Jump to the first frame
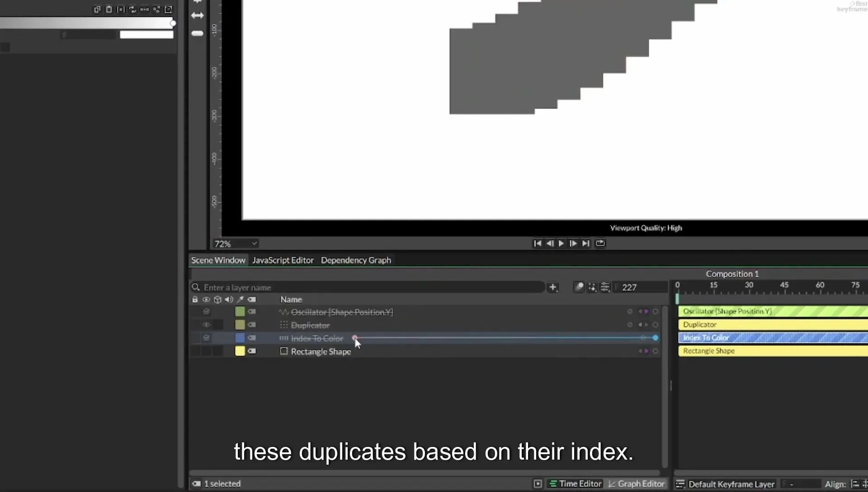 (538, 243)
